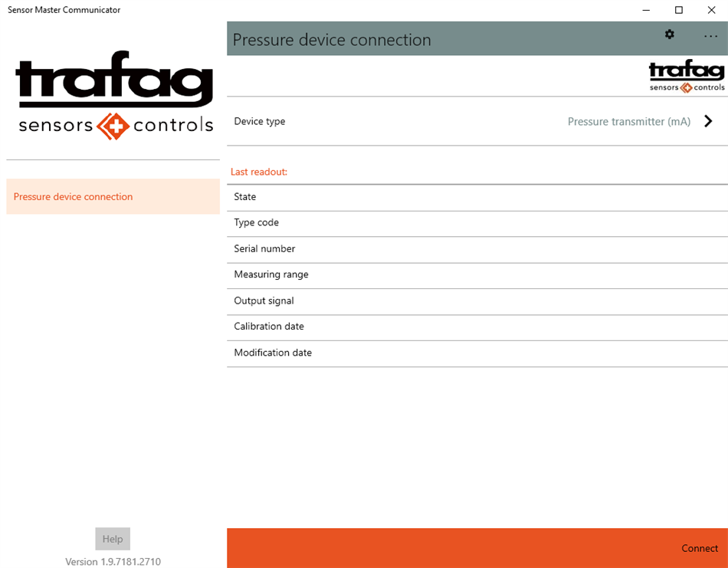Click the Sensor Master Communicator window title

[x=64, y=10]
